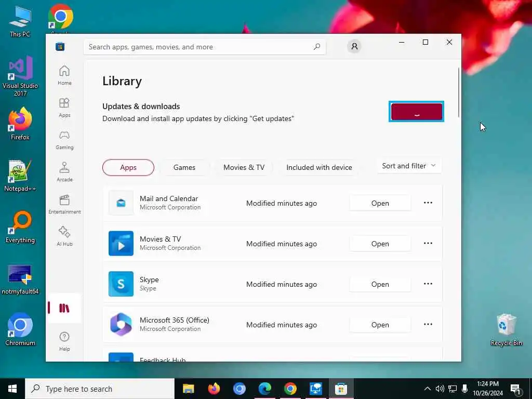Open Firefox from the taskbar
The width and height of the screenshot is (532, 399).
click(214, 389)
